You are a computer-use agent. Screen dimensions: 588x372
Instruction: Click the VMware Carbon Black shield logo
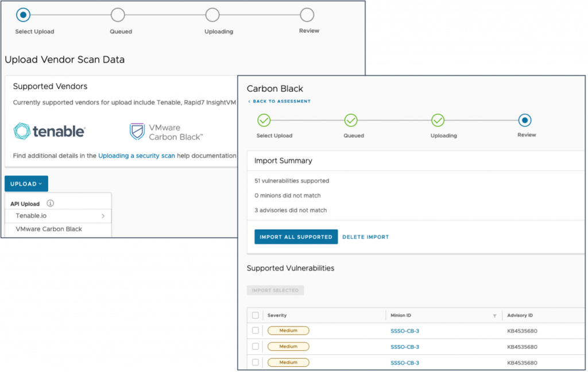(137, 131)
